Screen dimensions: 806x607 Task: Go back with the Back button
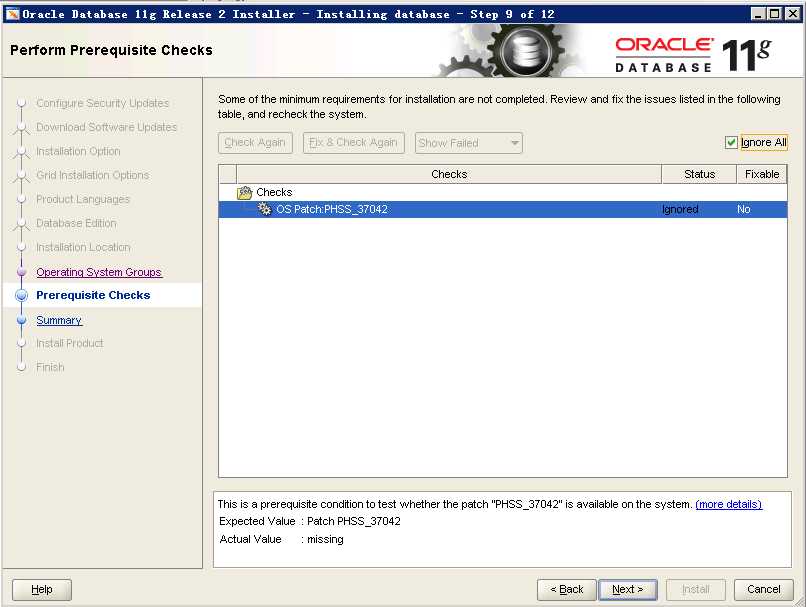click(x=566, y=590)
